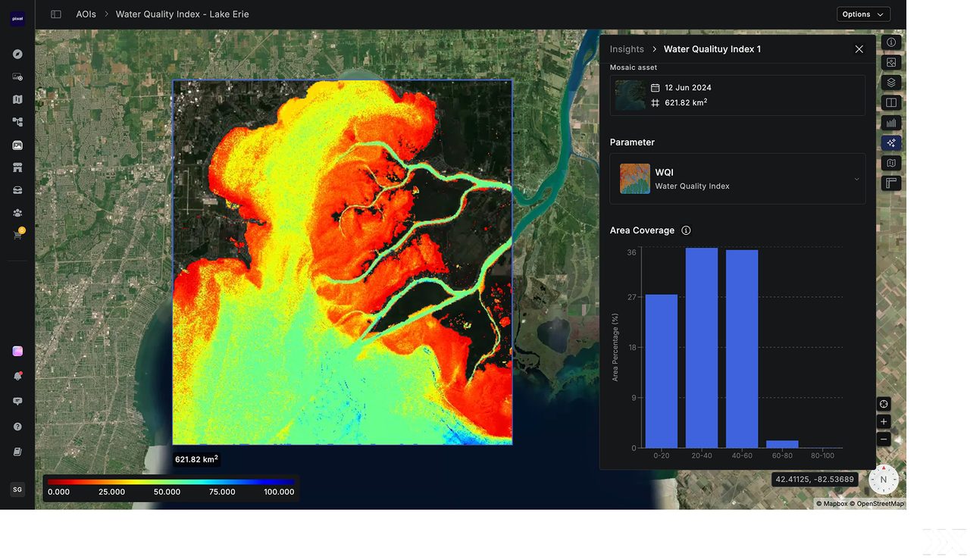Toggle the split compare view tool
Image resolution: width=970 pixels, height=560 pixels.
tap(891, 102)
